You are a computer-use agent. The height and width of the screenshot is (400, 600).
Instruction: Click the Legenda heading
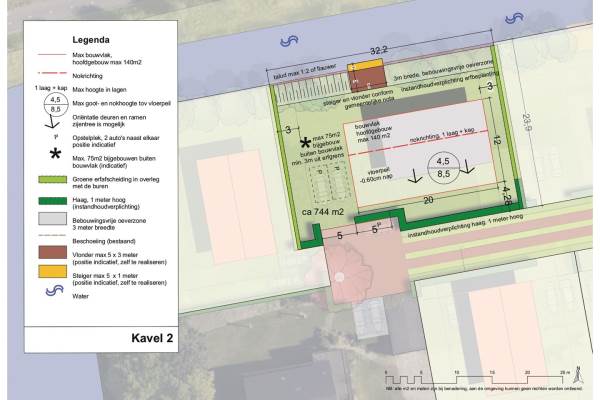coord(98,36)
